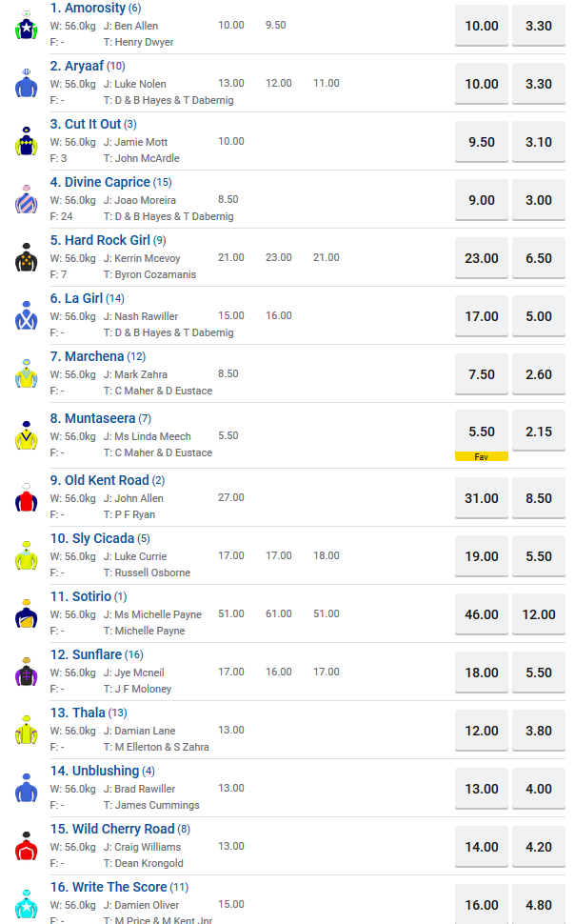Click Wild Cherry Road's red silks icon
575x924 pixels.
pos(26,846)
